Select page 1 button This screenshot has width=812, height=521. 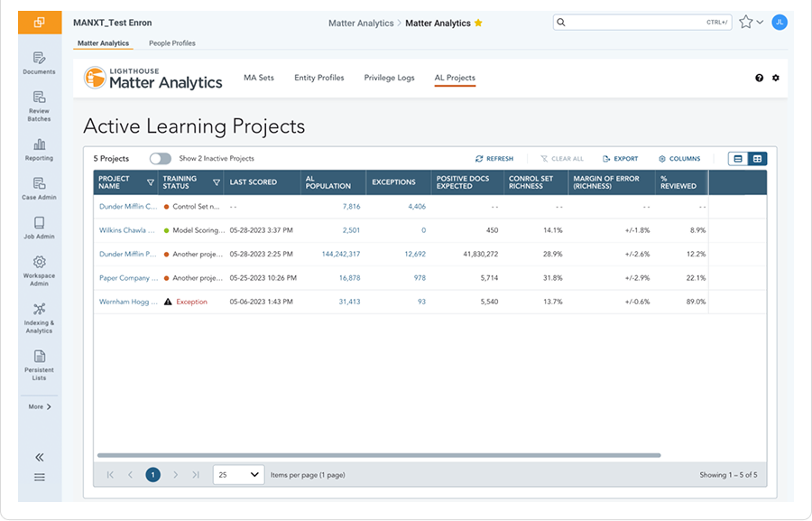click(x=152, y=475)
